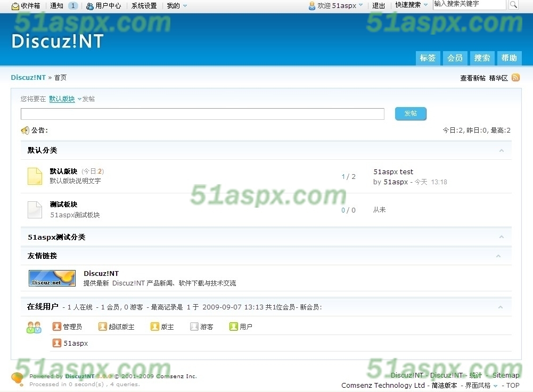Click the 游客 legend icon
The image size is (533, 392).
(x=194, y=326)
